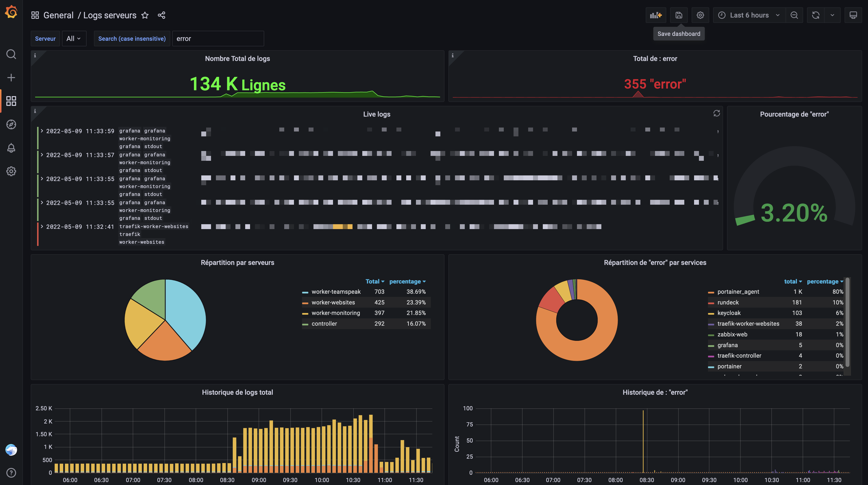Star the Logs serveurs dashboard

145,15
